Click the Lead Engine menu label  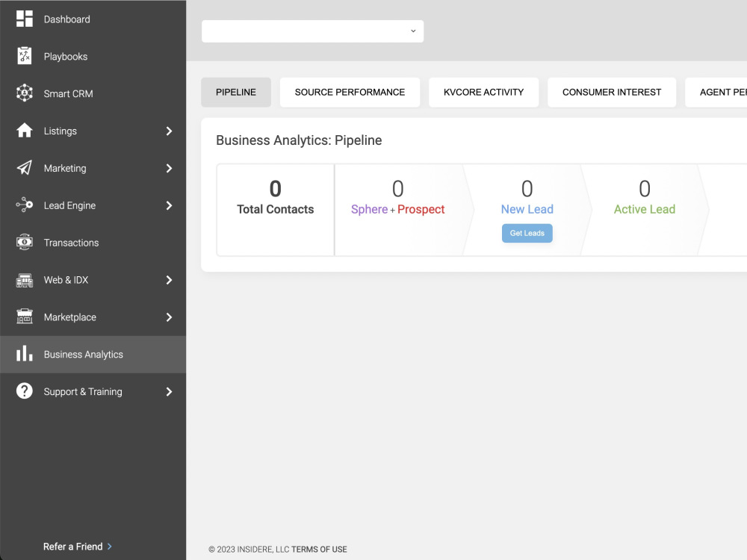[69, 205]
